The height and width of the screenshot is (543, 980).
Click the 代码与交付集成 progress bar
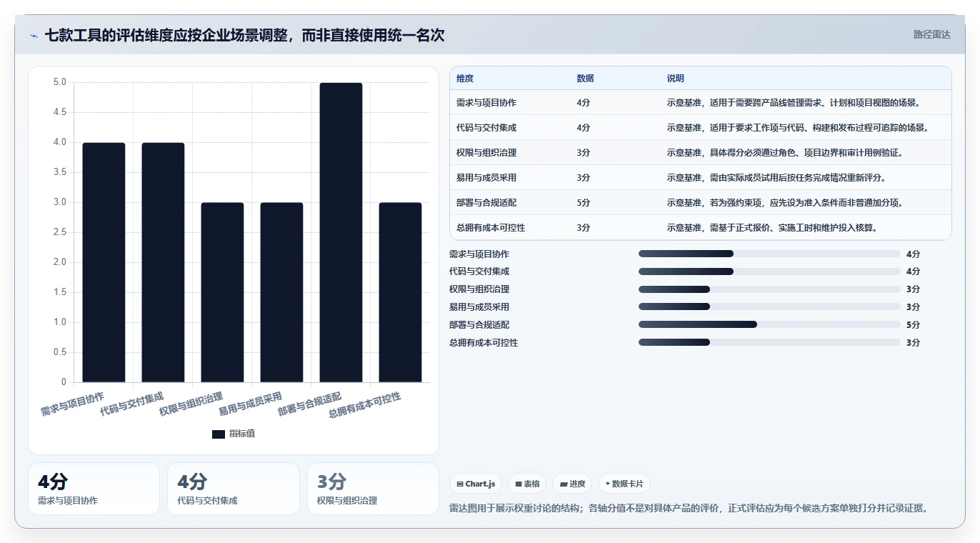click(x=769, y=271)
